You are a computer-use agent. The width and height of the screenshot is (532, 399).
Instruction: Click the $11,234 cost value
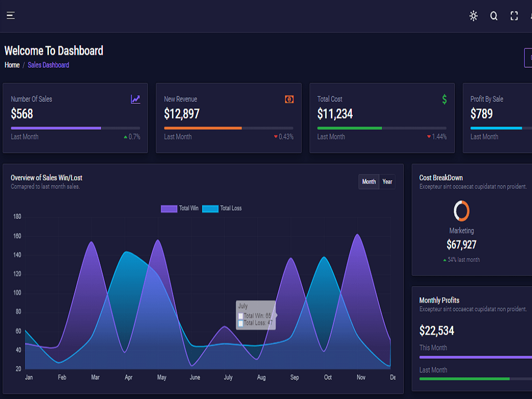click(x=335, y=114)
